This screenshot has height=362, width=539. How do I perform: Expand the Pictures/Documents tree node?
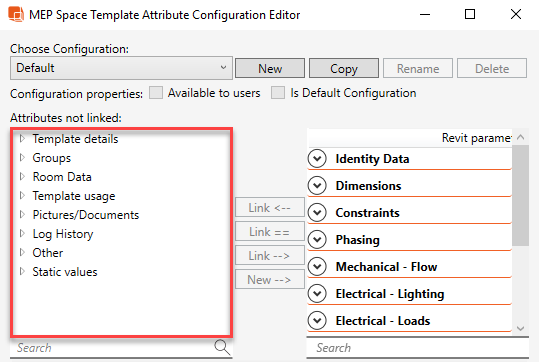click(22, 215)
